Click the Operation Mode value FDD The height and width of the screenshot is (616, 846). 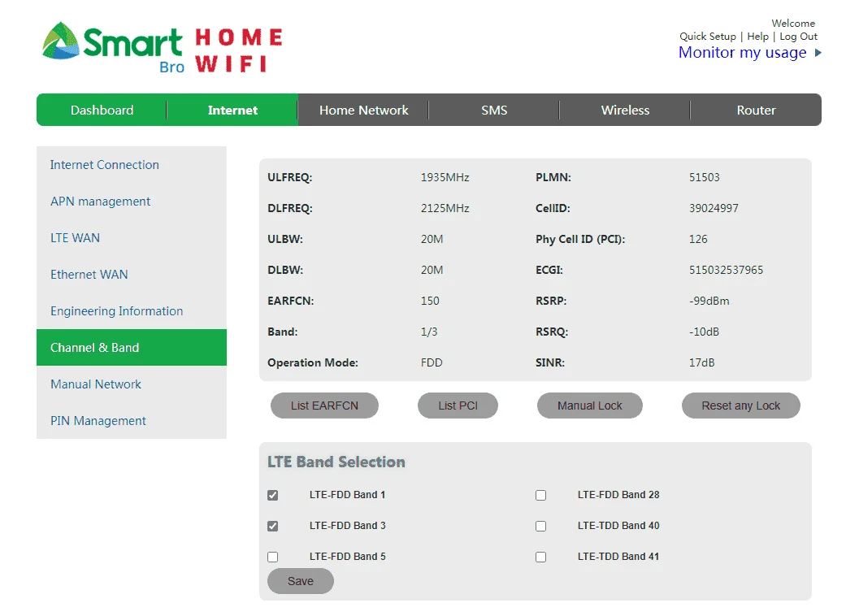click(x=432, y=362)
